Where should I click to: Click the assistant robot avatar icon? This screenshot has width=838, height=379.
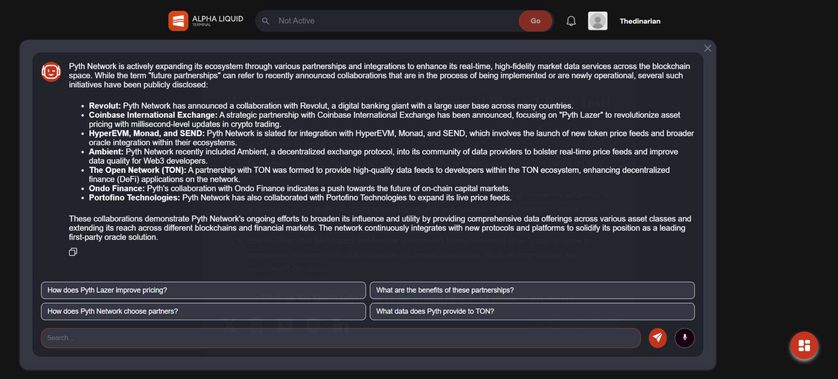point(51,72)
